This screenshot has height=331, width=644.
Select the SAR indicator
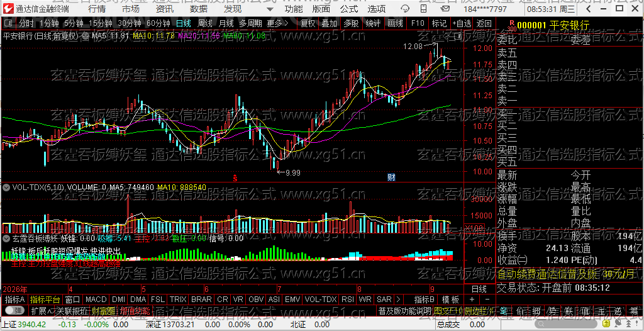(384, 300)
